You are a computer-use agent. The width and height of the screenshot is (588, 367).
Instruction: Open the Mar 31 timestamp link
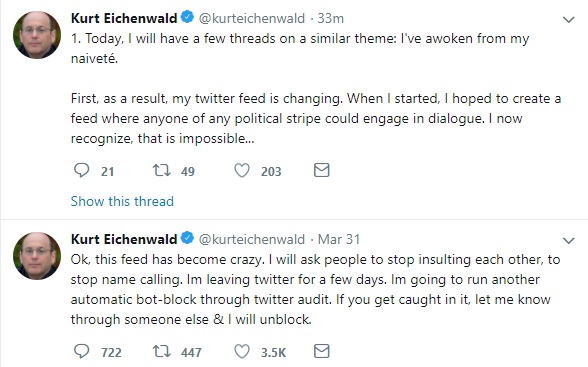pos(339,239)
